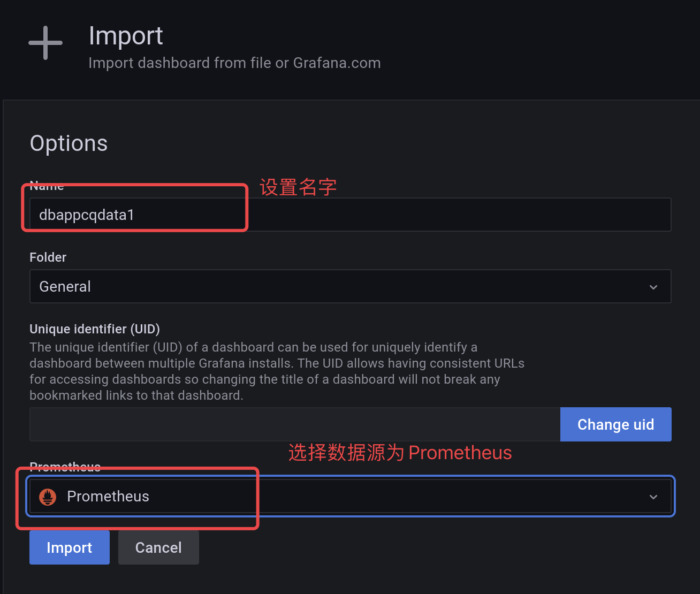Click the Change uid button
700x594 pixels.
pyautogui.click(x=616, y=424)
